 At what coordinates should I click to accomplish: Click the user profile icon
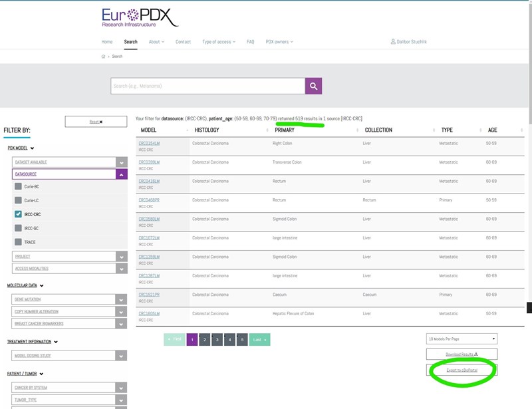coord(393,42)
